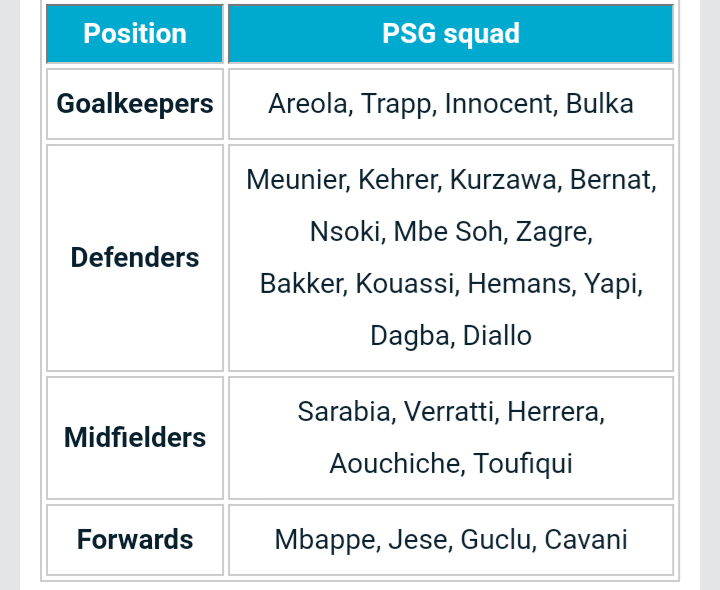The image size is (720, 590).
Task: Click the PSG squad column header
Action: click(x=451, y=34)
